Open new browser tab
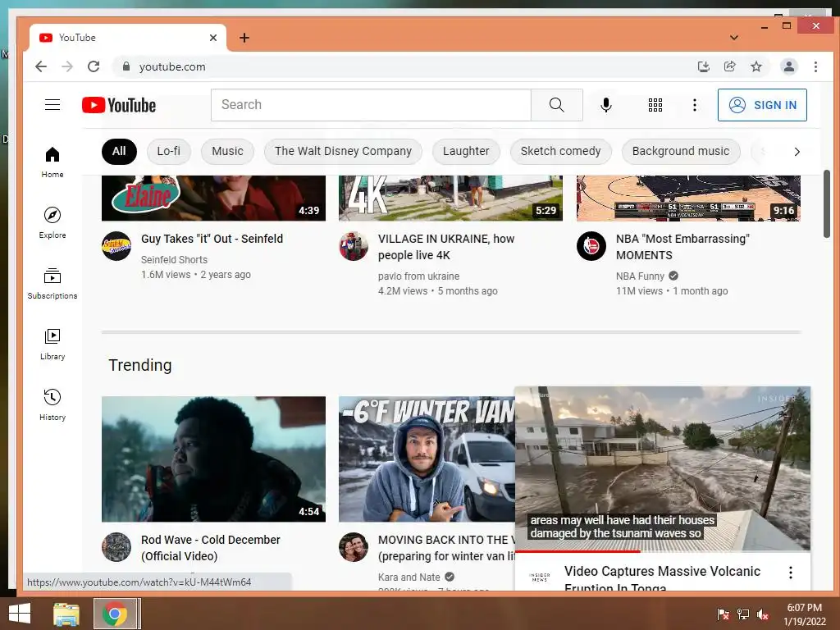The height and width of the screenshot is (630, 840). pos(244,38)
